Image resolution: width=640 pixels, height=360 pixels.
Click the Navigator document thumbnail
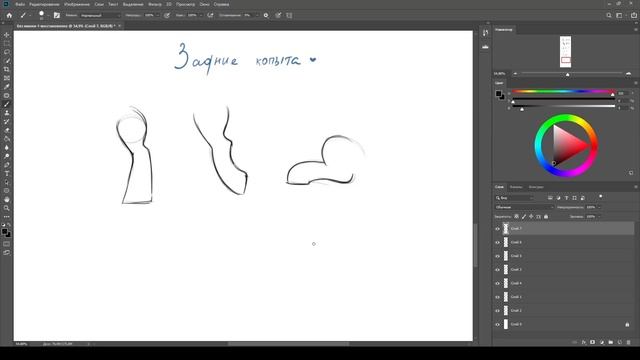(565, 51)
